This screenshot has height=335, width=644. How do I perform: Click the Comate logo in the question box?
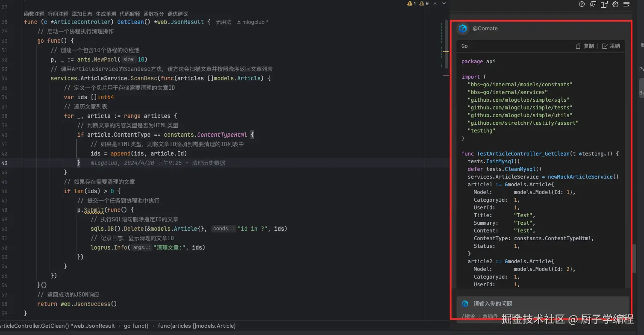tap(465, 303)
